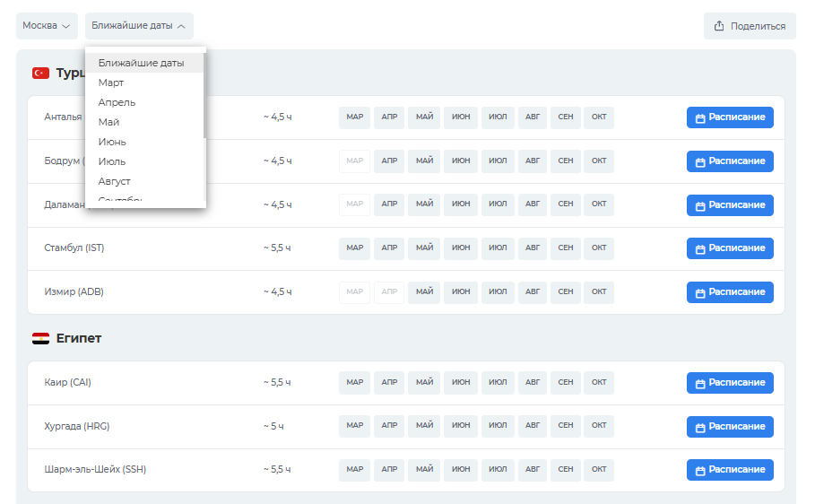Viewport: 815px width, 504px height.
Task: Select МАР month for Стамбул (IST)
Action: (x=354, y=248)
